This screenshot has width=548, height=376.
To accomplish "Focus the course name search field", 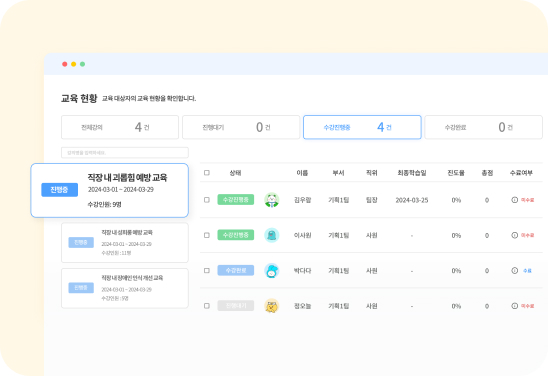I will click(x=125, y=153).
